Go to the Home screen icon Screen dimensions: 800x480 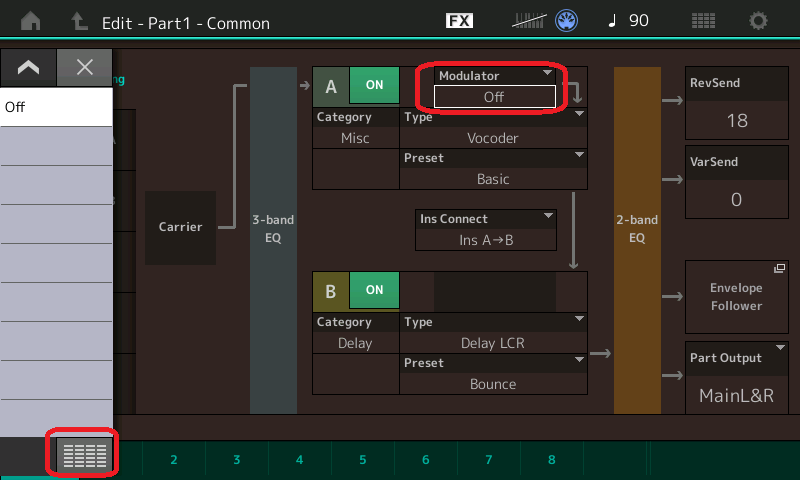pyautogui.click(x=31, y=21)
